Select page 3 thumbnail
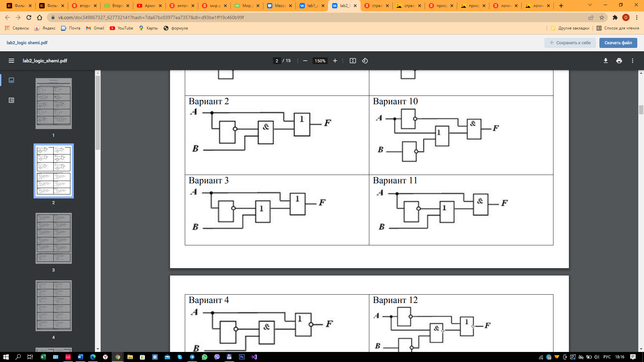The image size is (644, 362). tap(54, 238)
